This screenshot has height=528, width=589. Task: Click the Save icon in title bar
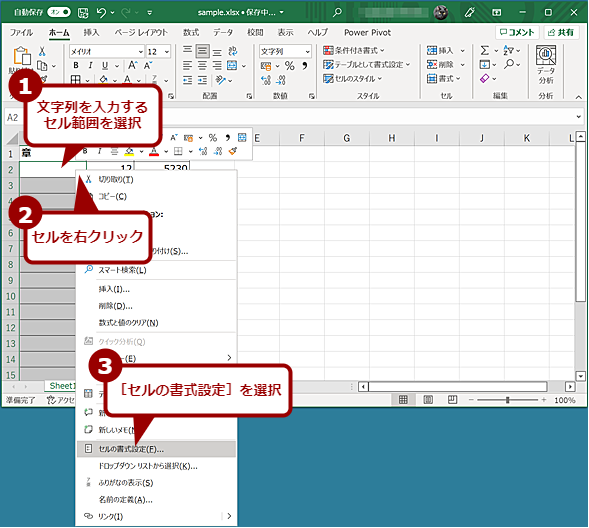click(83, 13)
